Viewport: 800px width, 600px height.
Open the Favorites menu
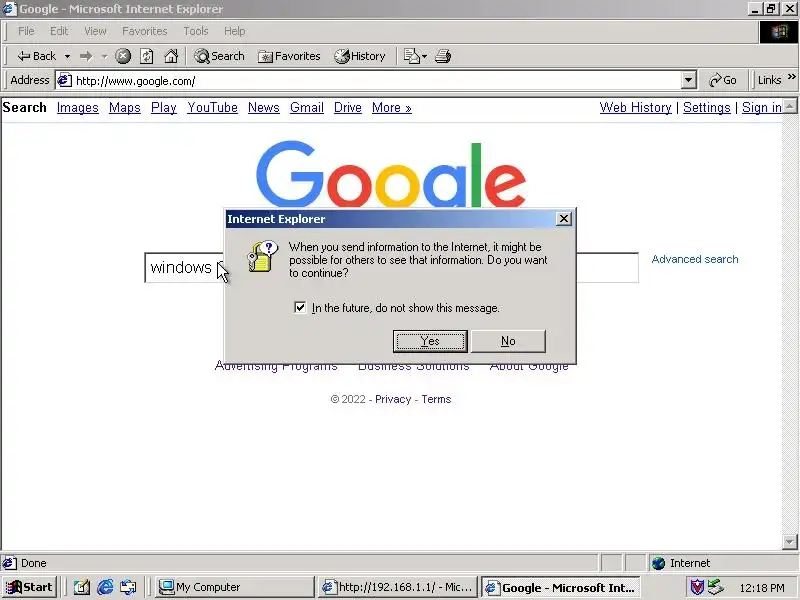(144, 31)
